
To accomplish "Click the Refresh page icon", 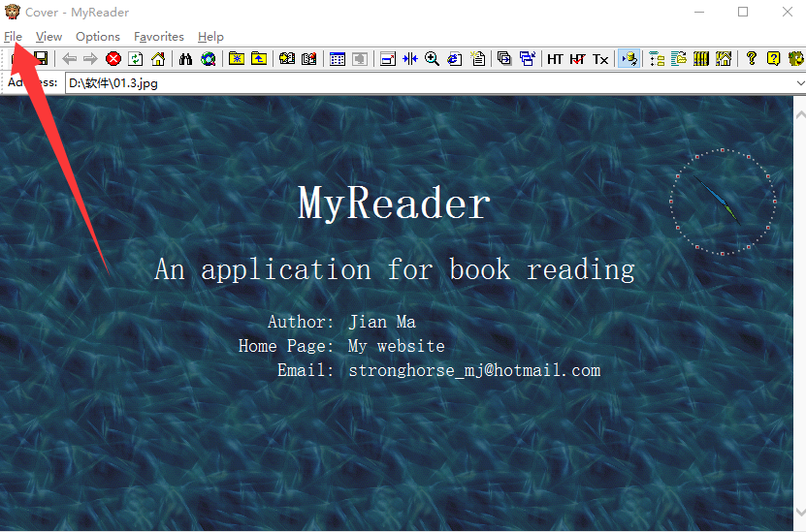I will [136, 59].
